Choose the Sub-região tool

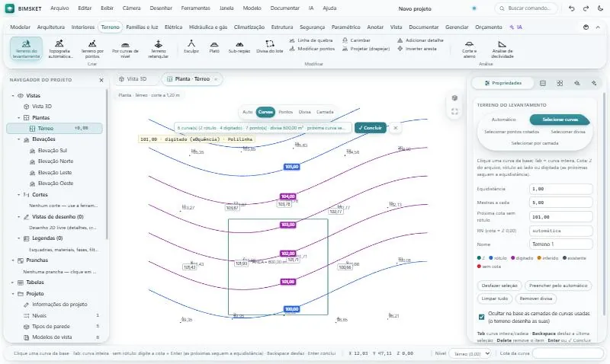coord(239,46)
